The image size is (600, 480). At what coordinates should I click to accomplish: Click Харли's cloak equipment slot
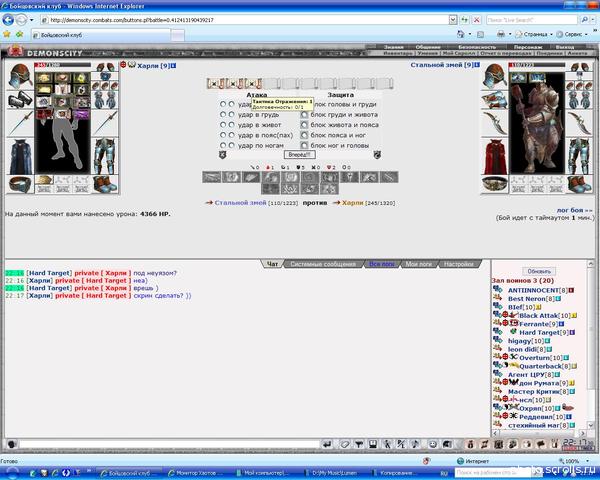(x=20, y=157)
